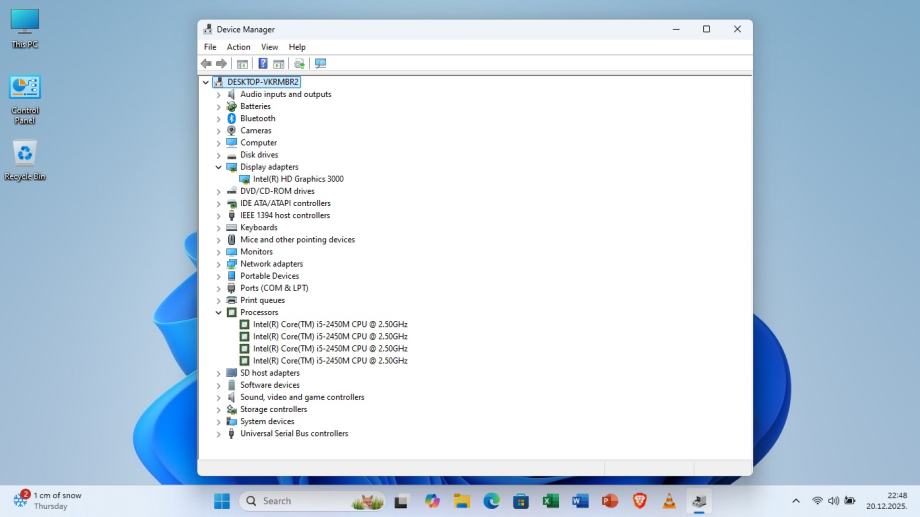Open the File menu

[210, 47]
